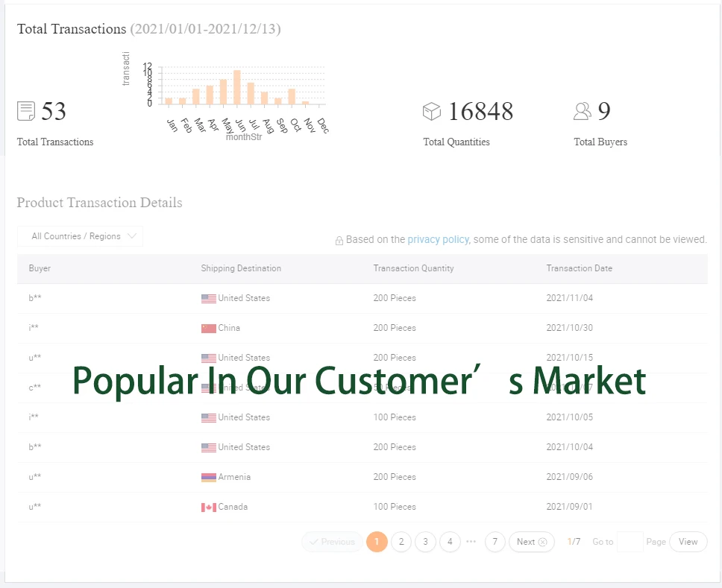This screenshot has height=588, width=722.
Task: Select current page 1 button
Action: point(377,542)
